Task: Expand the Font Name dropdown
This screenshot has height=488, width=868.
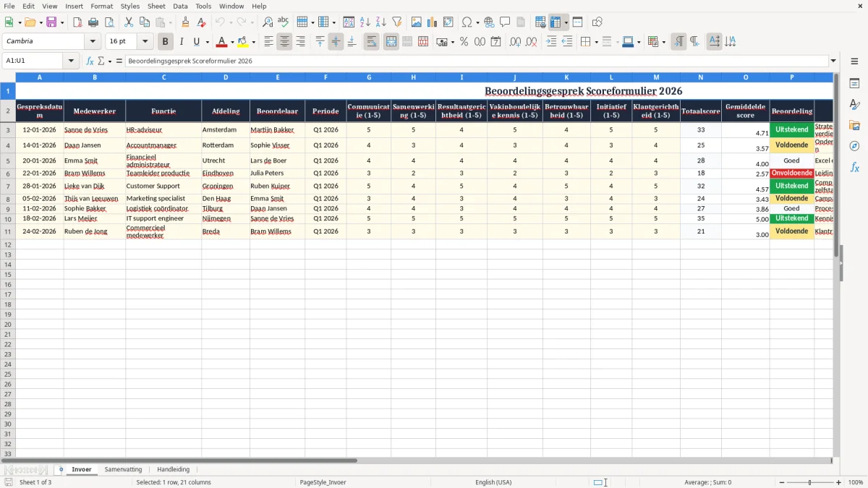Action: 93,42
